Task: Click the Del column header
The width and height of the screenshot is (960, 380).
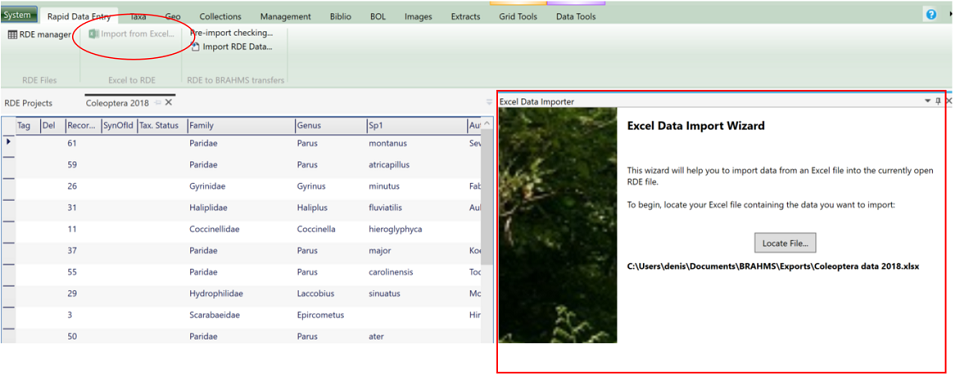Action: click(x=53, y=125)
